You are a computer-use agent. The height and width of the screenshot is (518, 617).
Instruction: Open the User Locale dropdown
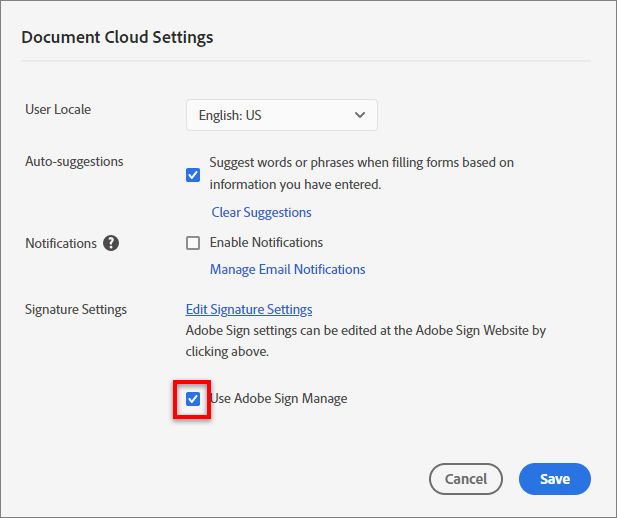(282, 115)
